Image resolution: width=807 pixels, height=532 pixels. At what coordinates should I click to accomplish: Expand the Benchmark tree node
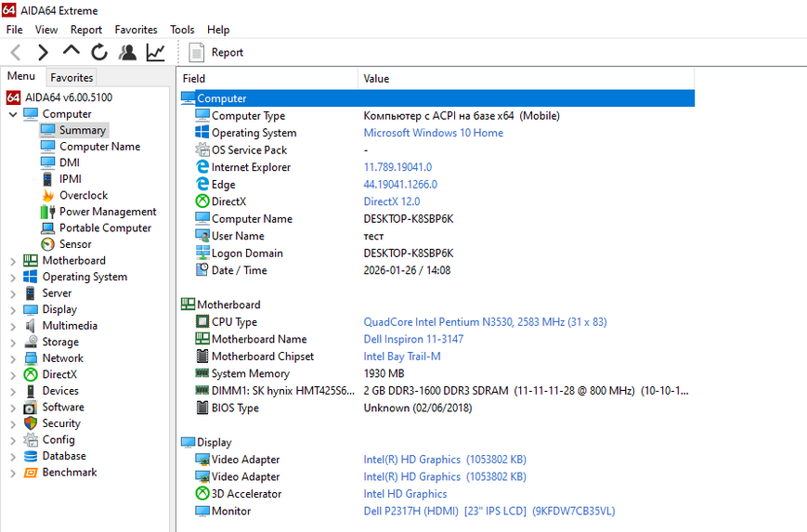pyautogui.click(x=13, y=473)
